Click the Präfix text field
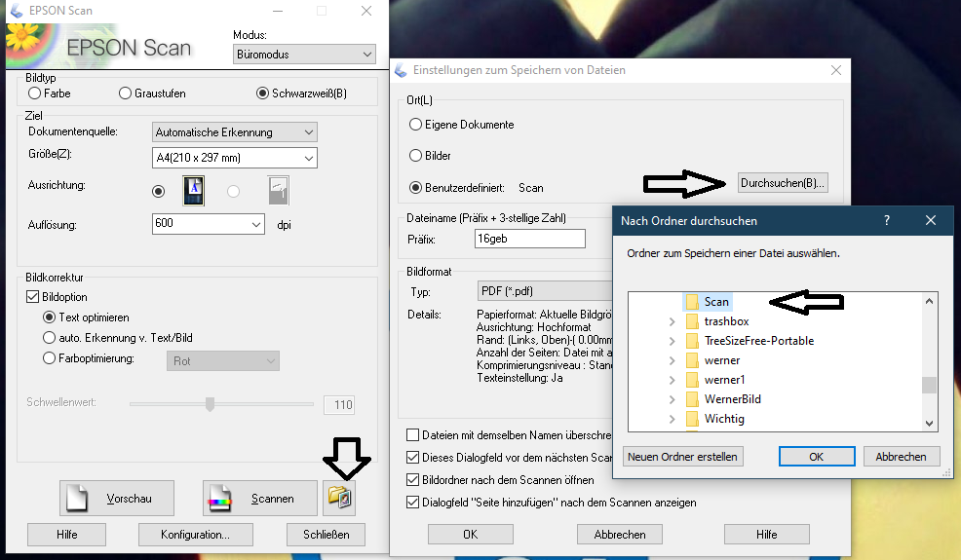This screenshot has height=560, width=961. tap(530, 239)
